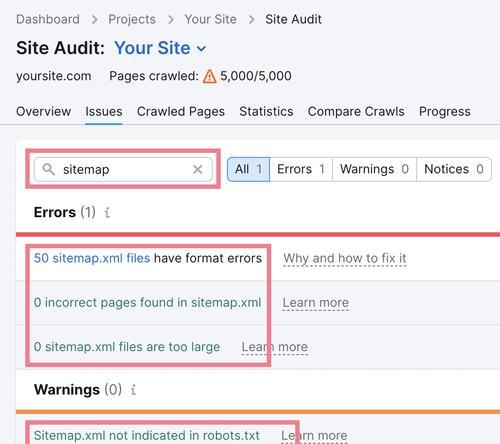The height and width of the screenshot is (444, 500).
Task: Go to Dashboard in breadcrumb
Action: point(48,19)
